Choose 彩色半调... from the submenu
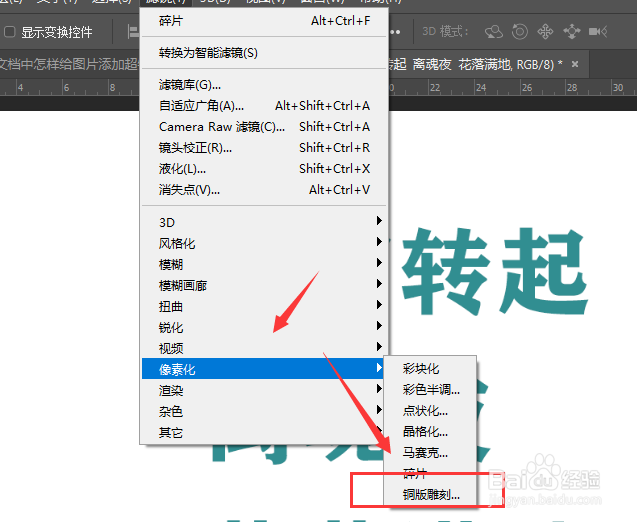The image size is (637, 522). (430, 390)
